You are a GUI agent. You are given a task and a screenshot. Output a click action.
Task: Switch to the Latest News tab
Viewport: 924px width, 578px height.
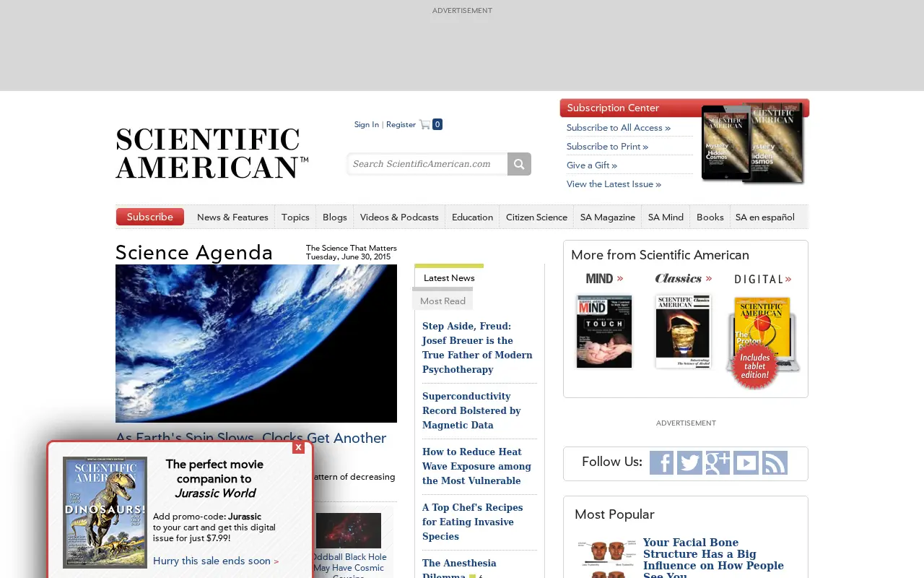pyautogui.click(x=449, y=277)
